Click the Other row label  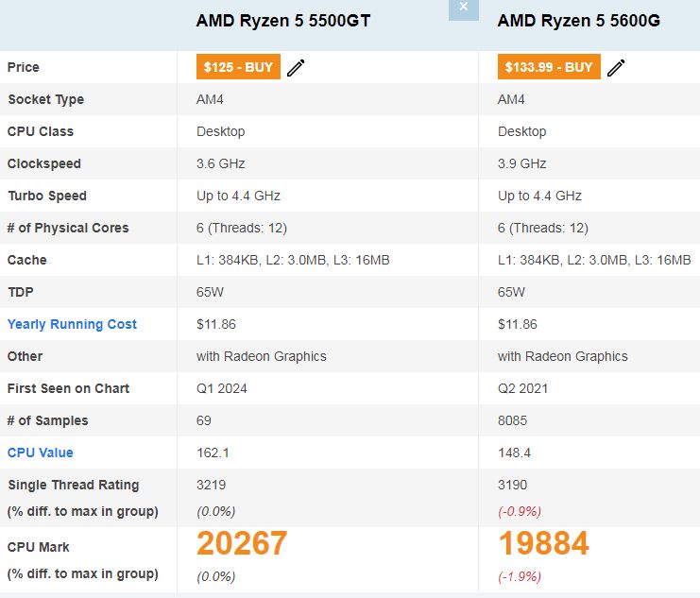click(x=25, y=356)
